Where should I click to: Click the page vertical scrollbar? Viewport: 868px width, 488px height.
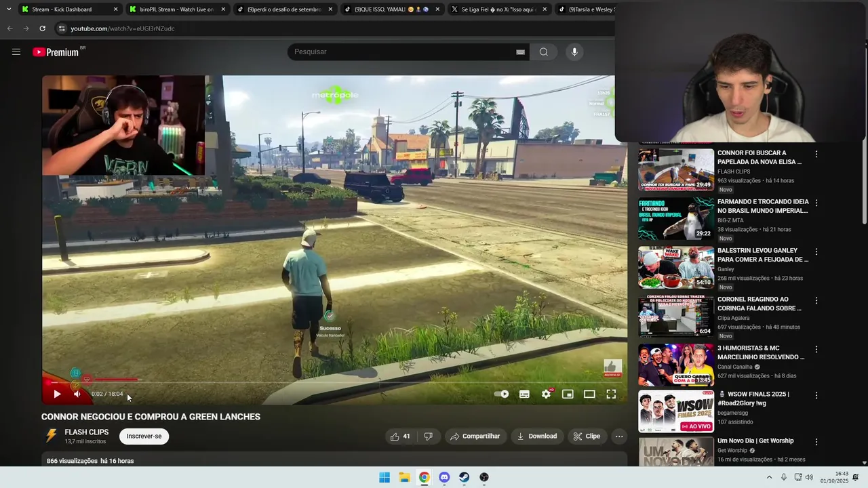tap(865, 136)
